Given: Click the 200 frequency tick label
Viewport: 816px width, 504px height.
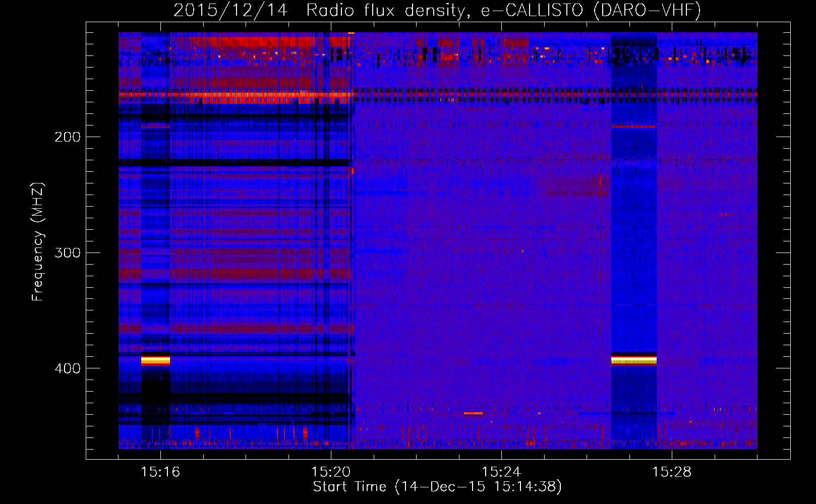Looking at the screenshot, I should [x=68, y=137].
